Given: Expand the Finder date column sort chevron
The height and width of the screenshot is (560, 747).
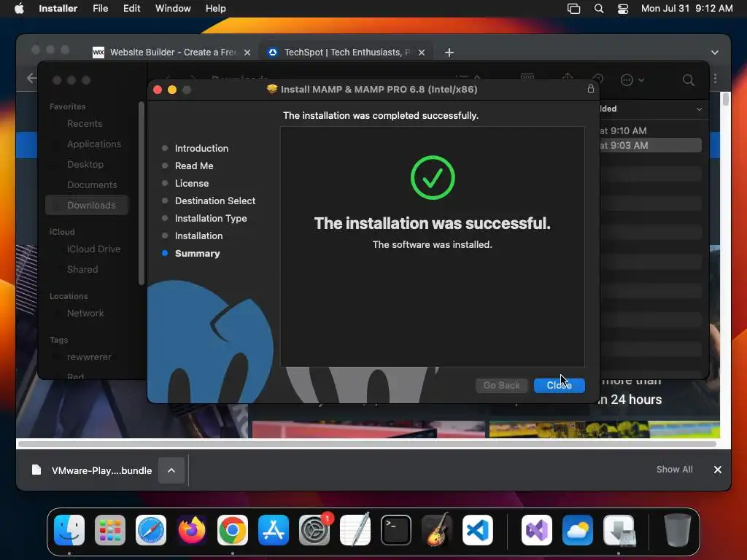Looking at the screenshot, I should tap(699, 109).
